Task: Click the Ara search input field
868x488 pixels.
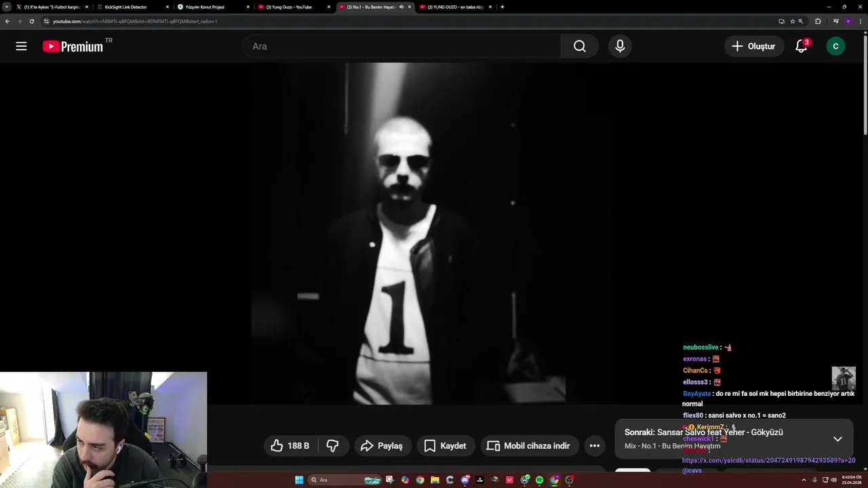Action: coord(401,46)
